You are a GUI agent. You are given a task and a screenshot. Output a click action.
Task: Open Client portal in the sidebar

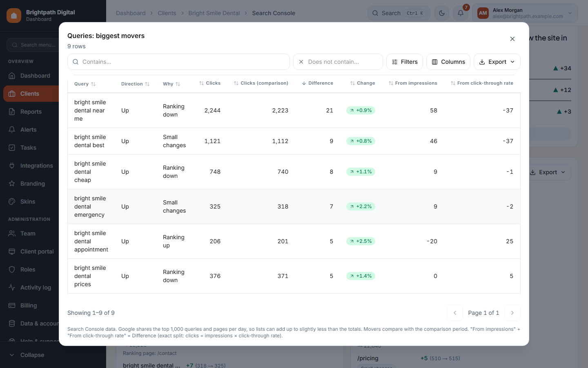[31, 251]
